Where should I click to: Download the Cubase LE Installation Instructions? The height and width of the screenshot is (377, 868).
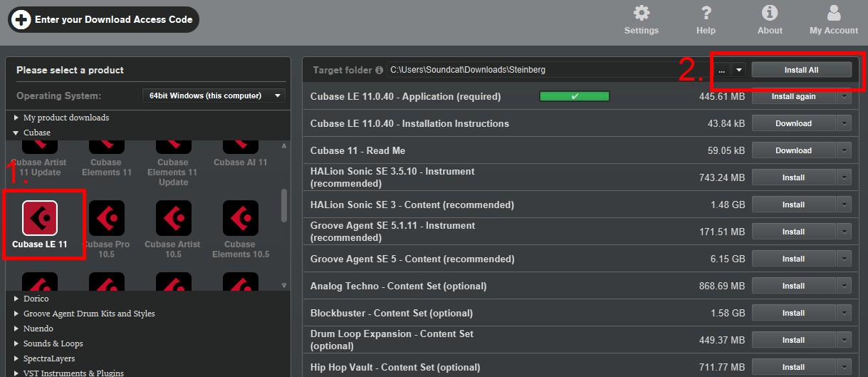(793, 123)
